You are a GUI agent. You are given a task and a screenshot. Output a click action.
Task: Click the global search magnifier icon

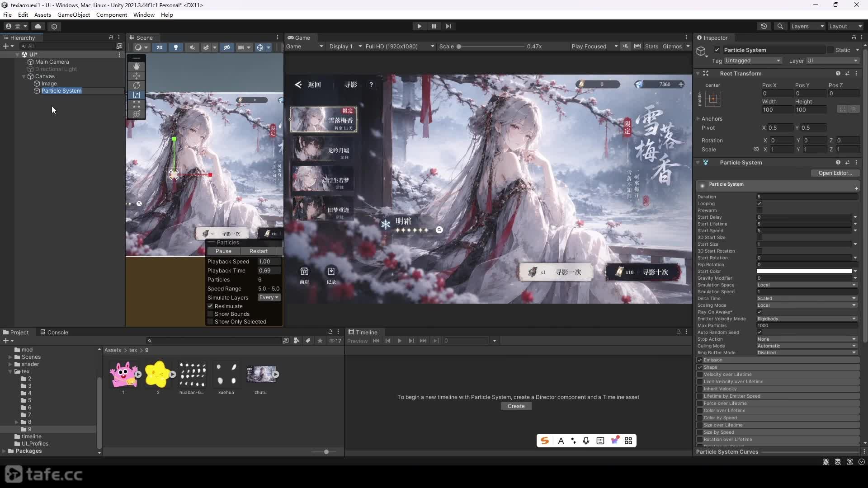tap(780, 26)
